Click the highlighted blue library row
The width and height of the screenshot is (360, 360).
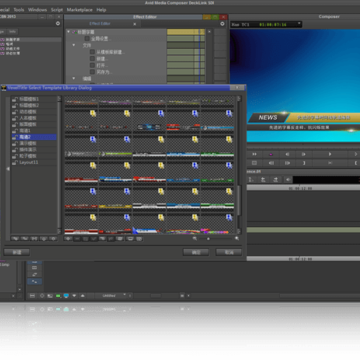(34, 137)
